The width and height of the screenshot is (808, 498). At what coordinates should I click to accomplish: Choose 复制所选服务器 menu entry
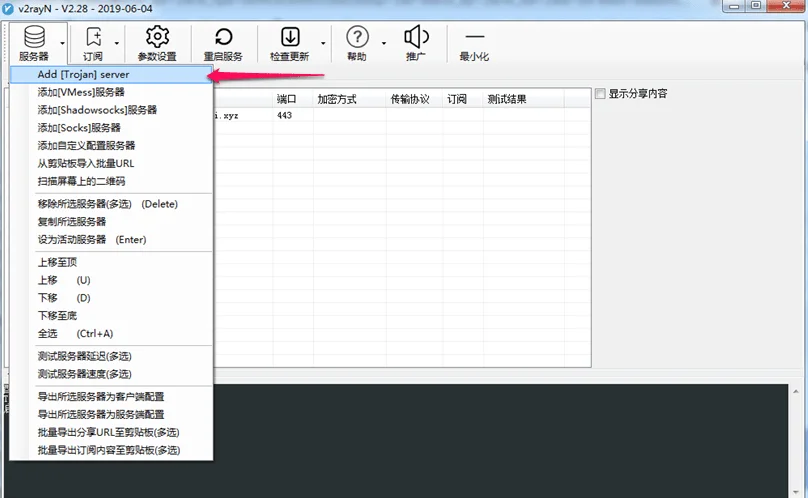click(x=111, y=222)
